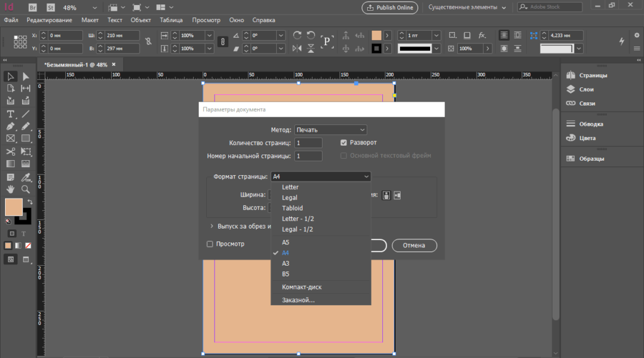Screen dimensions: 644x358
Task: Choose A3 from the page format list
Action: click(286, 263)
